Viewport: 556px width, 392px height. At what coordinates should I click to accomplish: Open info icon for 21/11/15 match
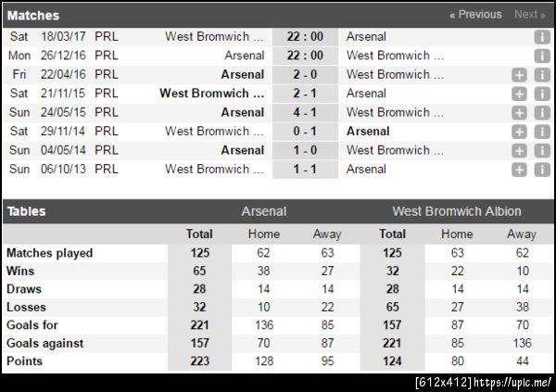542,94
